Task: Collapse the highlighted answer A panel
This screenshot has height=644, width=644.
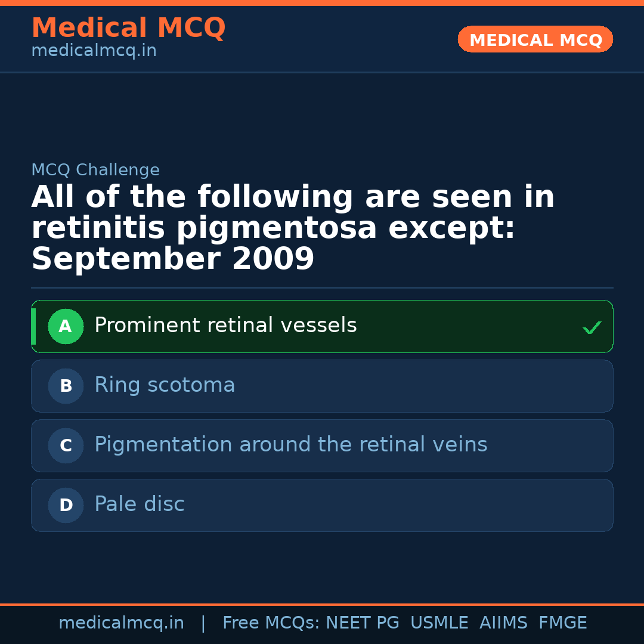Action: [322, 326]
